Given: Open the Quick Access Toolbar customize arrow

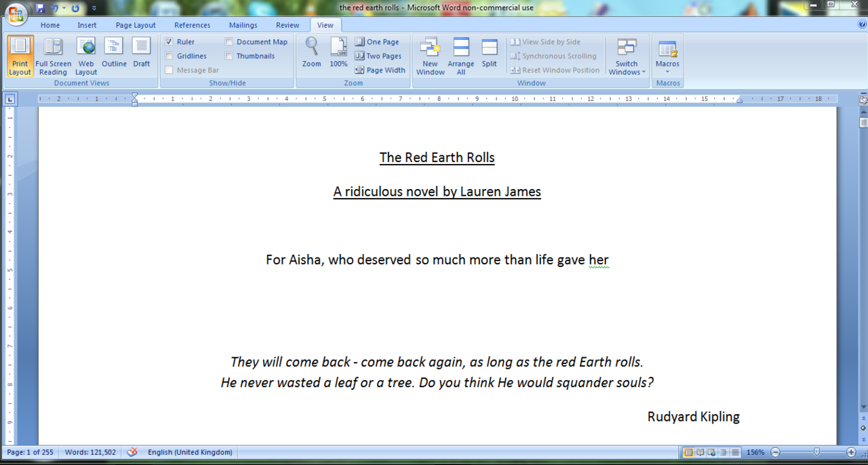Looking at the screenshot, I should pos(94,9).
